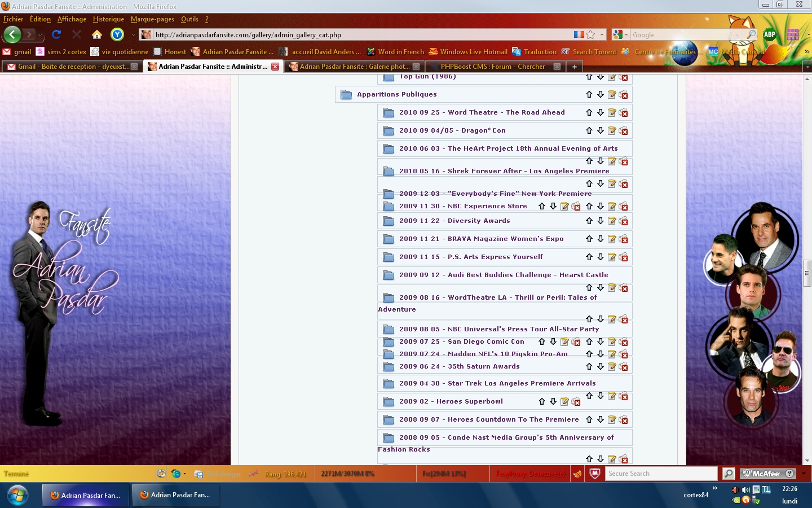Image resolution: width=812 pixels, height=508 pixels.
Task: Click the Firefox home button
Action: coord(97,34)
